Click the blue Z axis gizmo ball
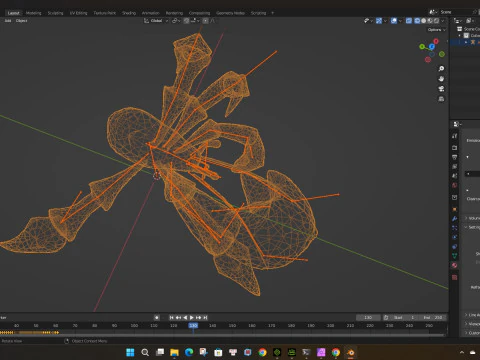 (432, 47)
